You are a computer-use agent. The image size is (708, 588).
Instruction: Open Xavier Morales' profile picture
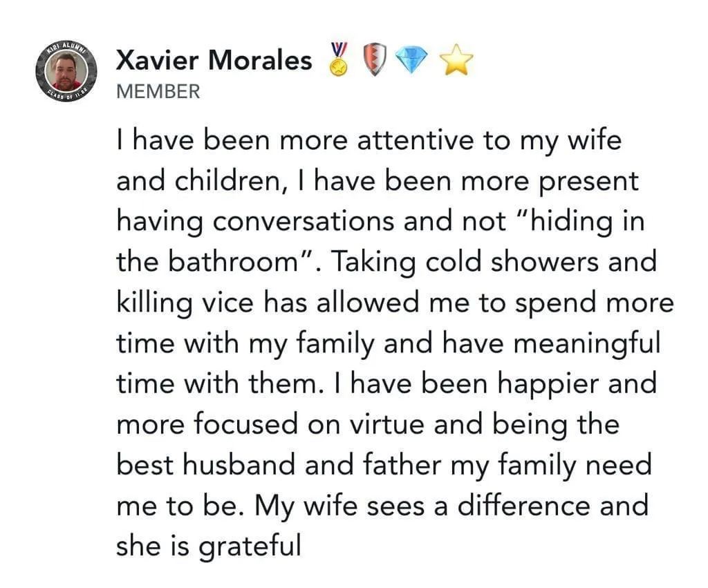click(66, 71)
